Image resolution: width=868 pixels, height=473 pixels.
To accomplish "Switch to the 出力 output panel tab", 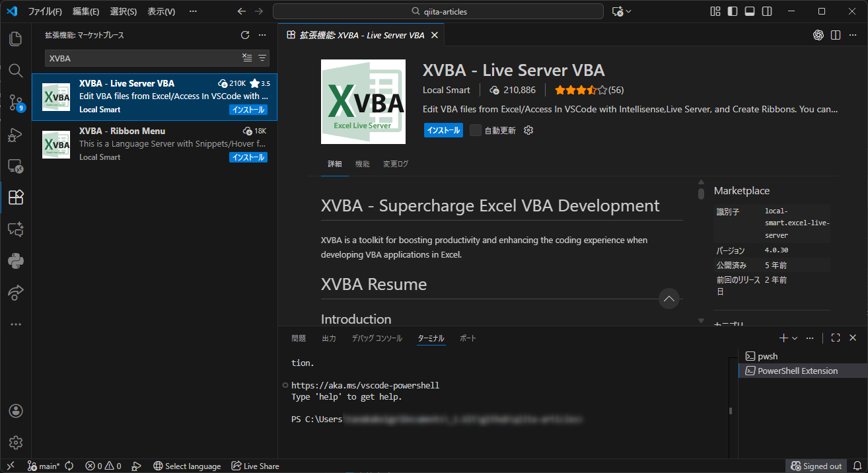I will click(329, 338).
